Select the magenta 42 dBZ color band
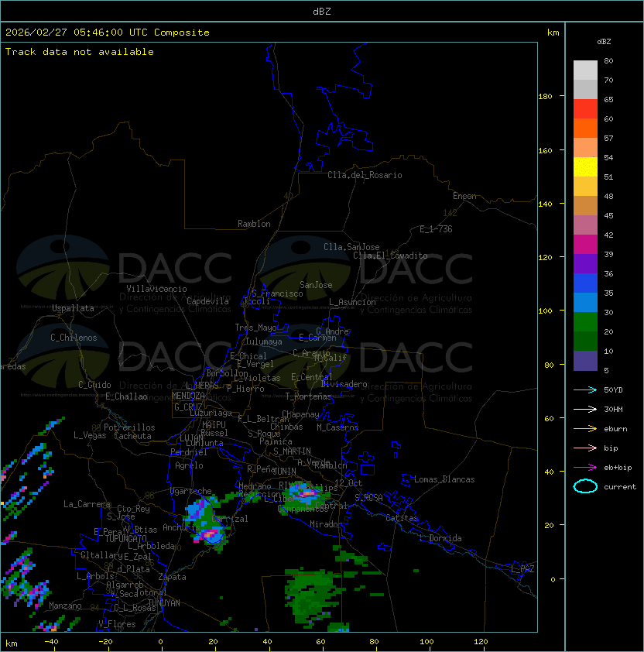The image size is (644, 652). tap(585, 245)
